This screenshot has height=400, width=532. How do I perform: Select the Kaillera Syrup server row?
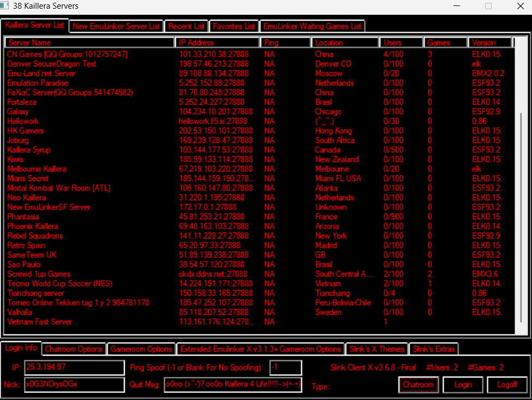click(259, 150)
